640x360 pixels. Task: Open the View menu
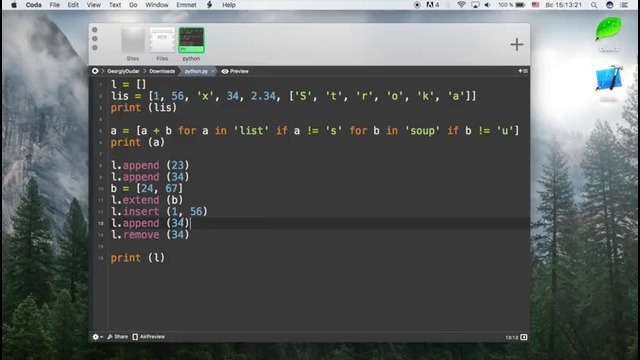[93, 5]
